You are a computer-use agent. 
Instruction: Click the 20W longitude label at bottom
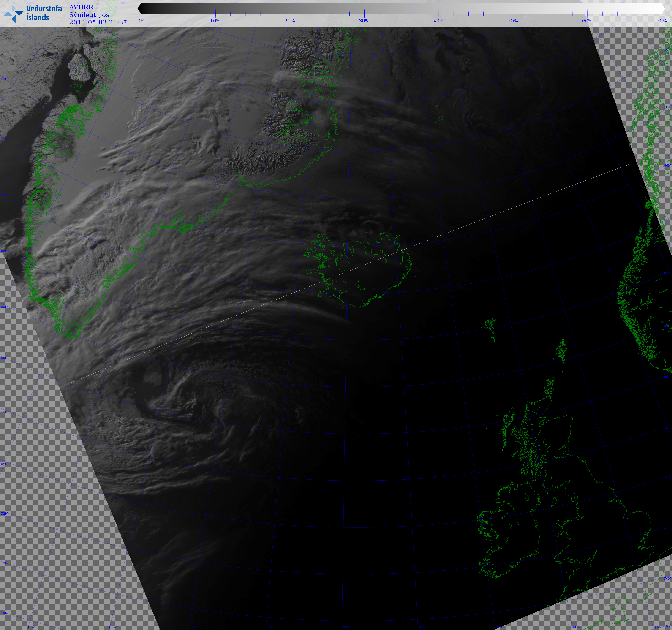coord(346,627)
